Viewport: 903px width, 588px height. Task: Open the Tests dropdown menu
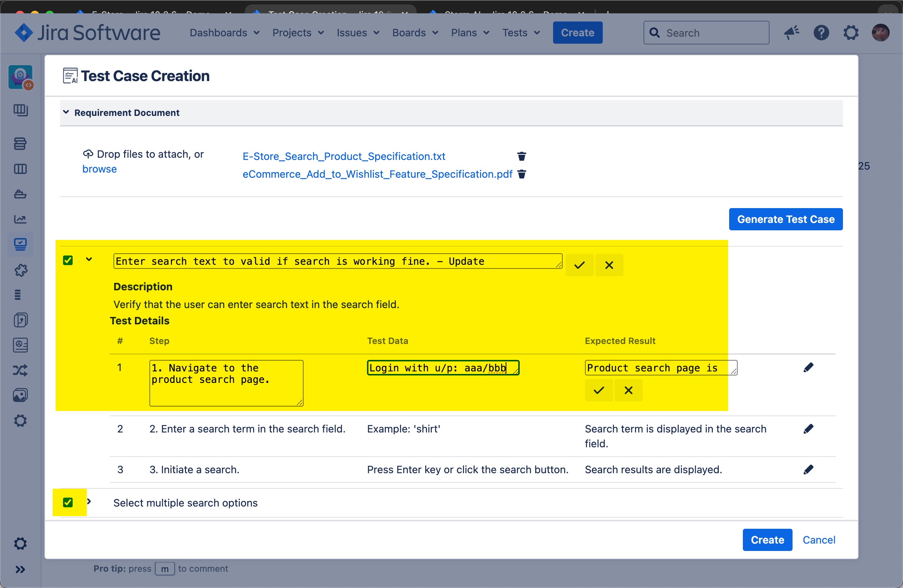521,33
